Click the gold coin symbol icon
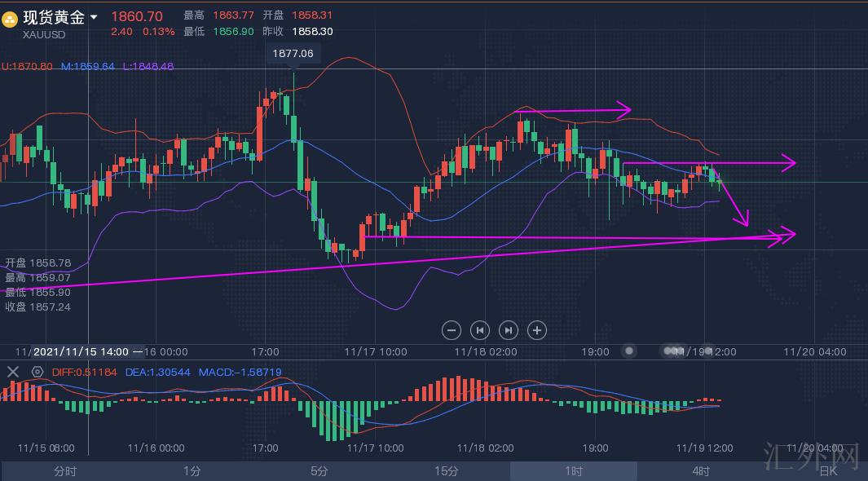This screenshot has height=481, width=868. pos(10,18)
